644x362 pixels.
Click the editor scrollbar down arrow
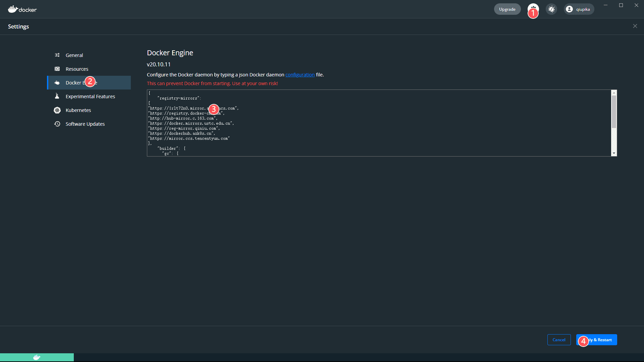point(614,153)
